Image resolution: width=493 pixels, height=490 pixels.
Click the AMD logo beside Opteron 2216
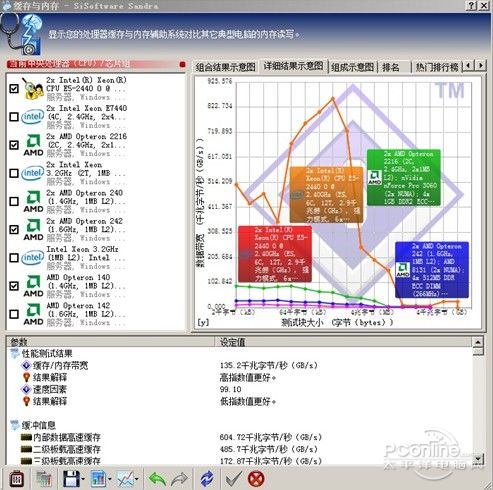(33, 145)
